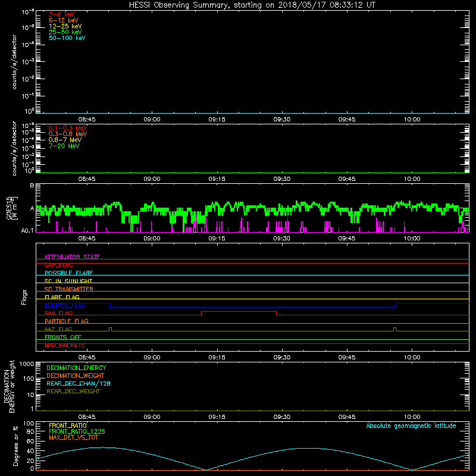
Task: Click the 1000 tick on decimation plot
Action: [27, 364]
